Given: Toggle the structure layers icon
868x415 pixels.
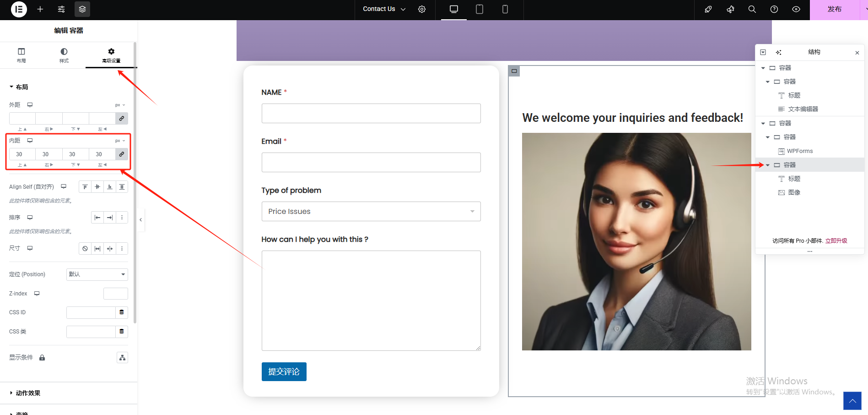Looking at the screenshot, I should (82, 9).
